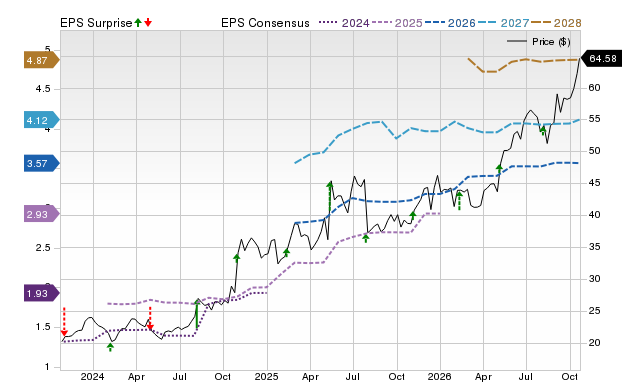
Task: Click the light blue 4.12 estimate tag
Action: coord(42,120)
